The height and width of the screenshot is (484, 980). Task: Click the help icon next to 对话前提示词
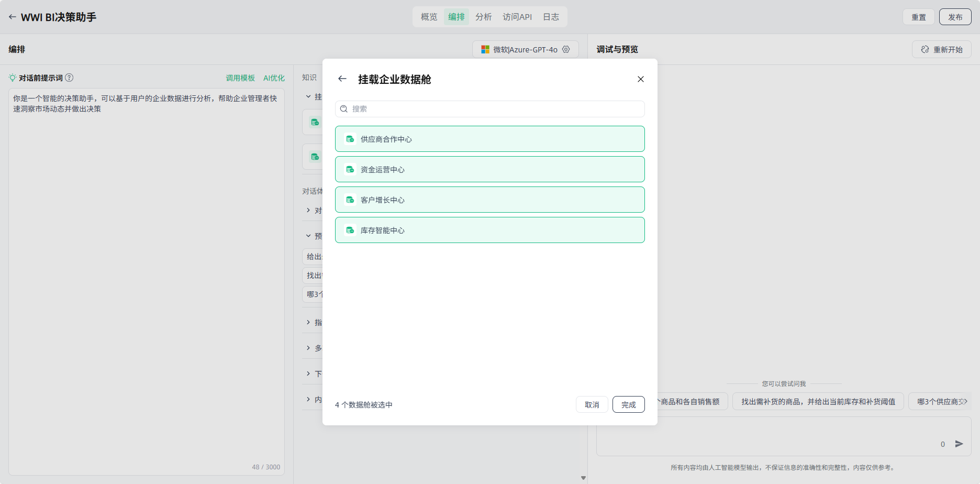(x=69, y=78)
